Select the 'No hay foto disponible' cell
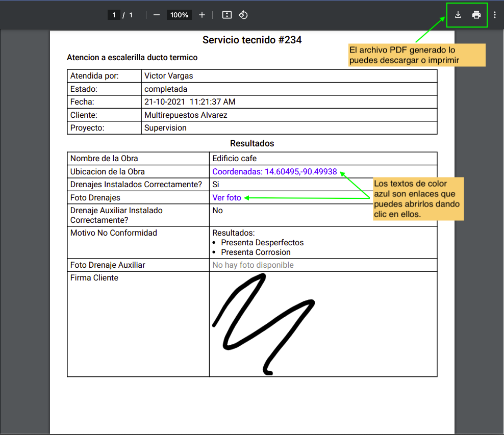The width and height of the screenshot is (504, 435). coord(253,265)
